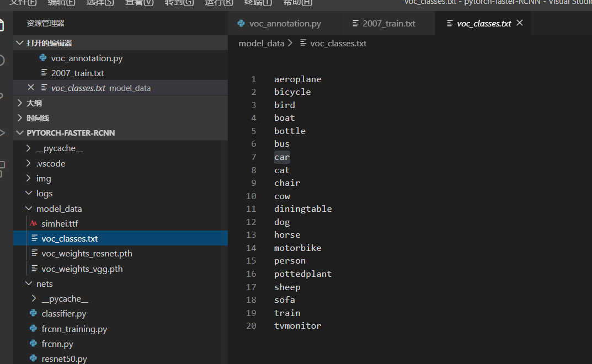Image resolution: width=592 pixels, height=364 pixels.
Task: Collapse the PYTORCH-FASTER-RCNN project root
Action: (20, 132)
